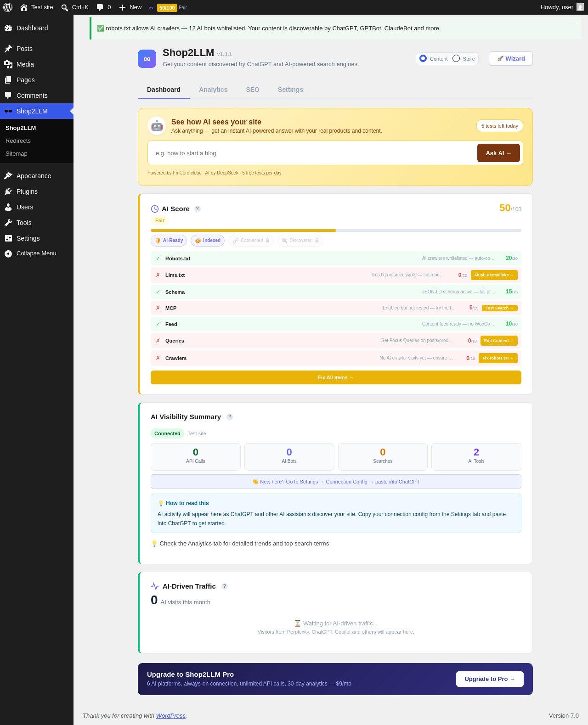The image size is (588, 725).
Task: Open the Test site home link
Action: point(37,7)
